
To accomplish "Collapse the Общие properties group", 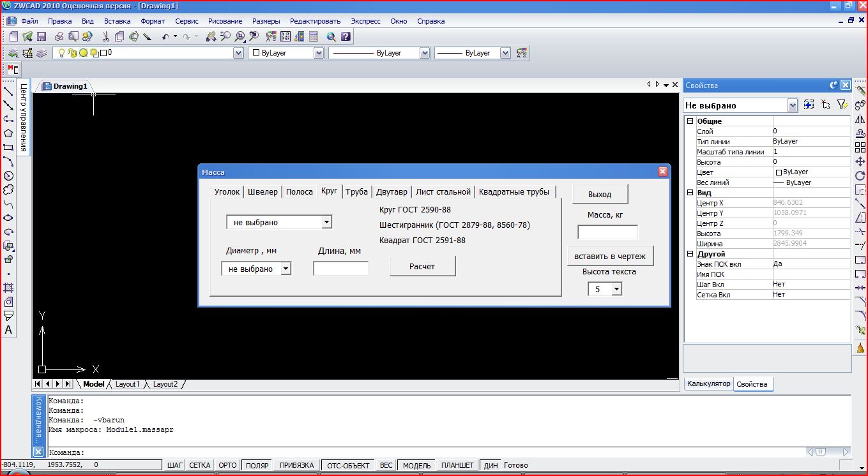I will click(690, 121).
